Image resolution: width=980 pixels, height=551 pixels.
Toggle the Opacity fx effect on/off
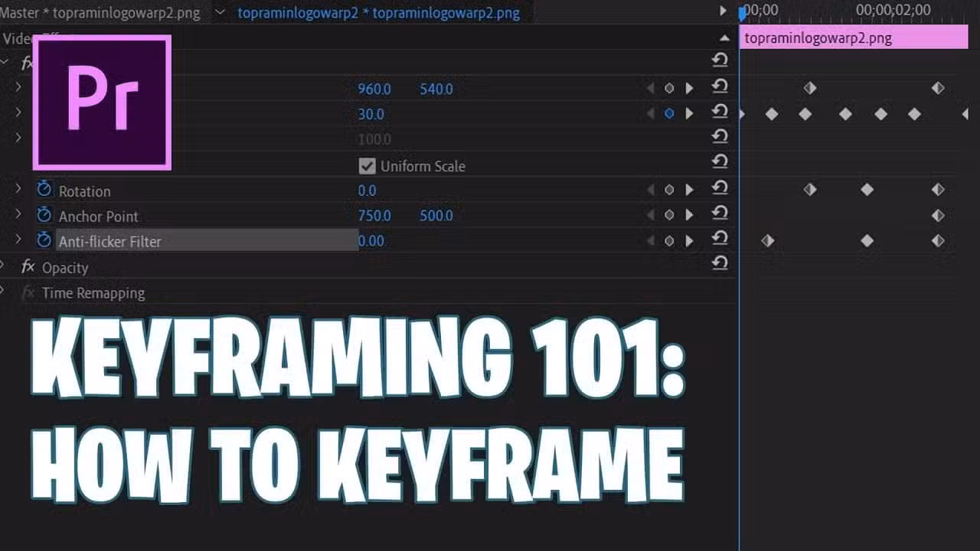(x=28, y=266)
